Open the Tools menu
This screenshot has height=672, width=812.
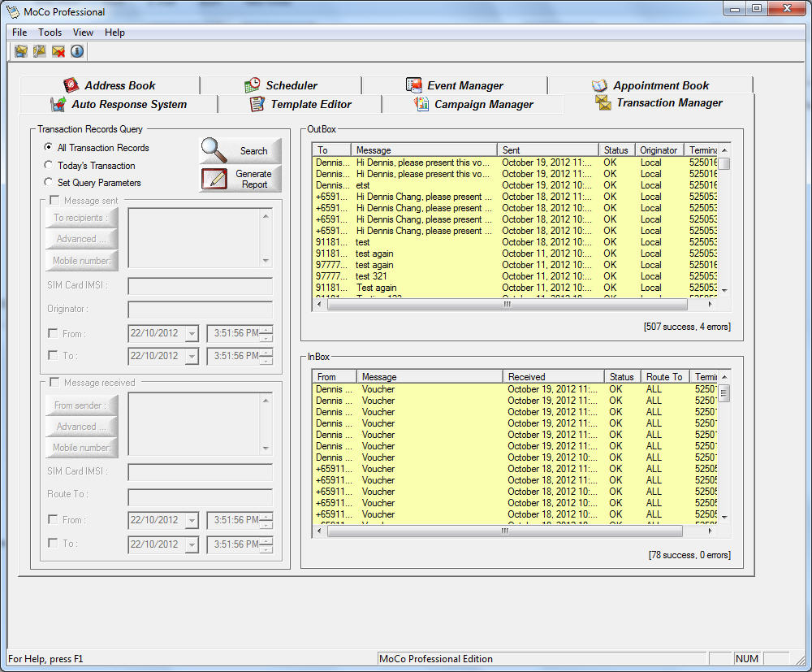(x=50, y=33)
